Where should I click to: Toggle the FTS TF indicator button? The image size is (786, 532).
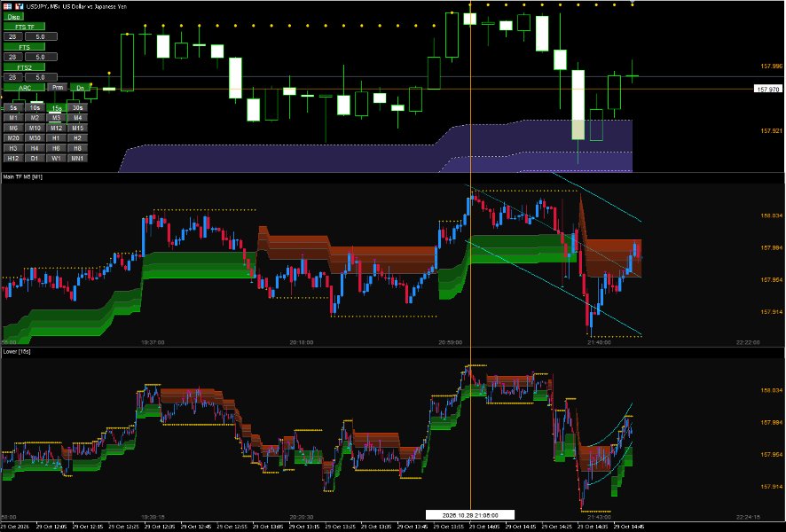coord(24,26)
